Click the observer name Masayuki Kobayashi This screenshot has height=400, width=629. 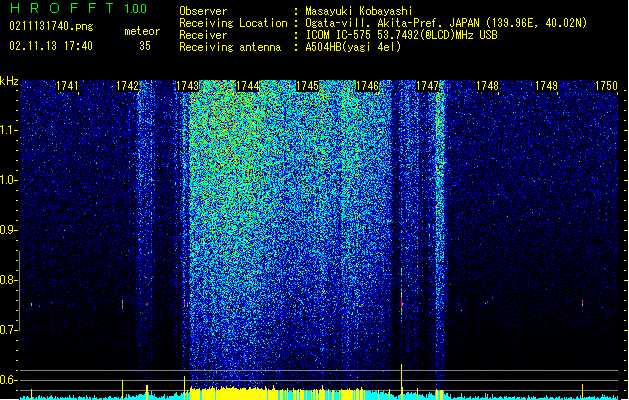tap(359, 11)
